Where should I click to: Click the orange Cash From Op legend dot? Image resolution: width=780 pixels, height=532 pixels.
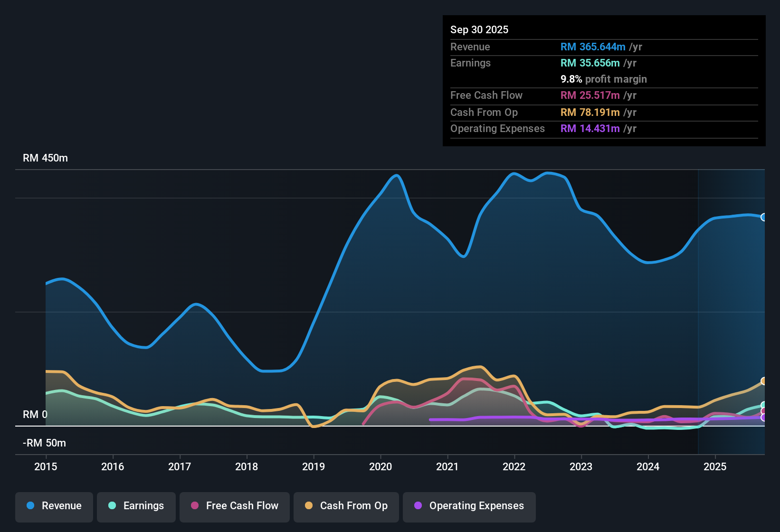308,506
